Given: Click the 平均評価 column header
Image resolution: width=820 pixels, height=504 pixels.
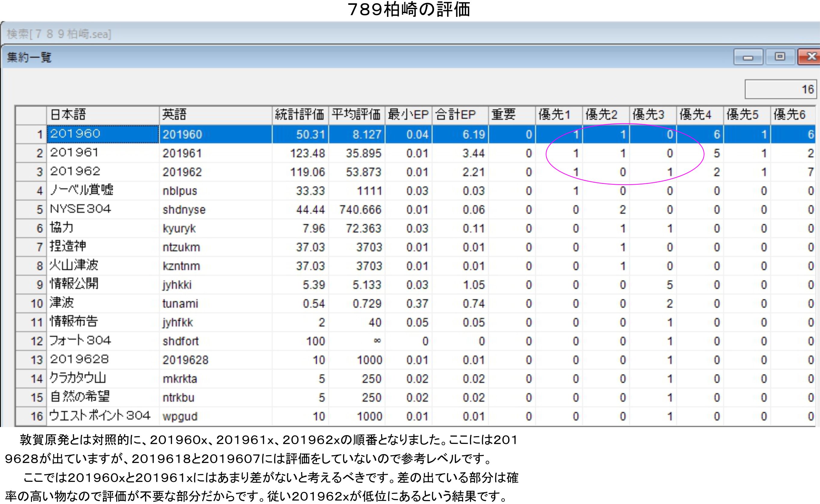Looking at the screenshot, I should (356, 115).
